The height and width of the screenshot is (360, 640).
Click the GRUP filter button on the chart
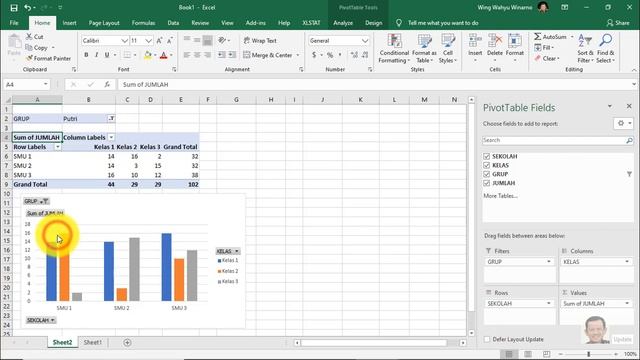tap(36, 201)
